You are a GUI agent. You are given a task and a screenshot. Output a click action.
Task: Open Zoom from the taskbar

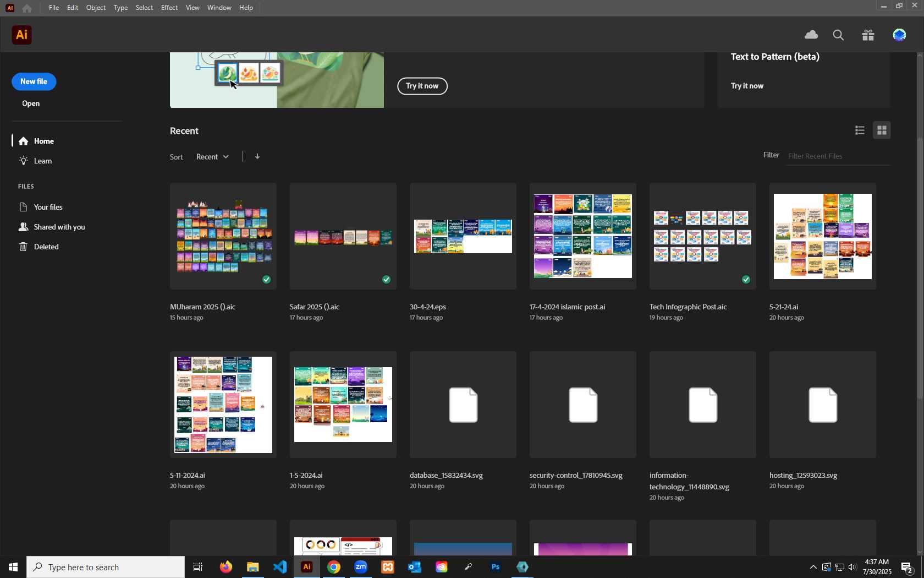click(361, 567)
